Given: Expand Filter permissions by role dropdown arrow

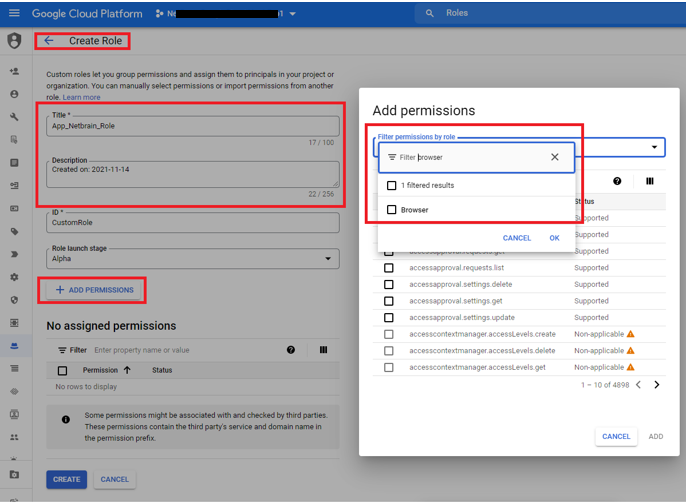Looking at the screenshot, I should pyautogui.click(x=654, y=147).
